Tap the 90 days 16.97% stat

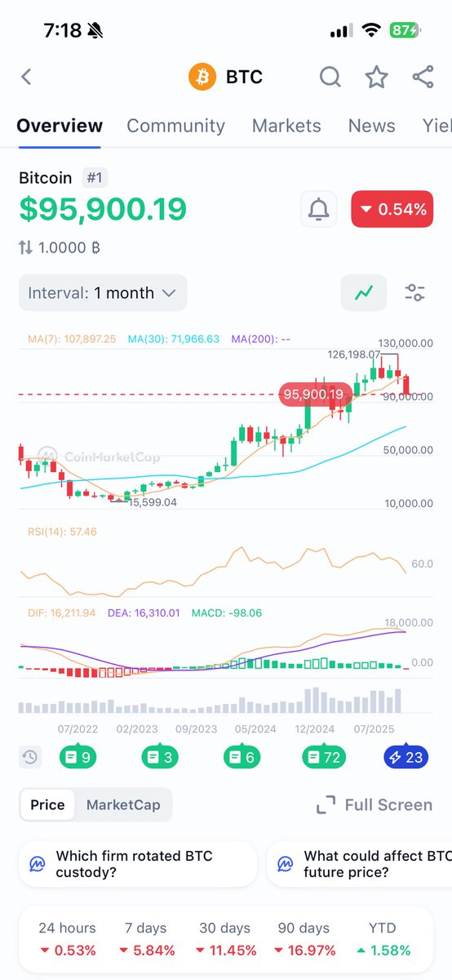click(305, 939)
